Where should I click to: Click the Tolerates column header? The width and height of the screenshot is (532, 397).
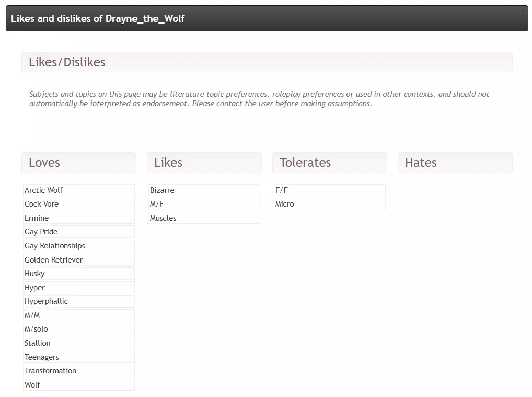(329, 163)
